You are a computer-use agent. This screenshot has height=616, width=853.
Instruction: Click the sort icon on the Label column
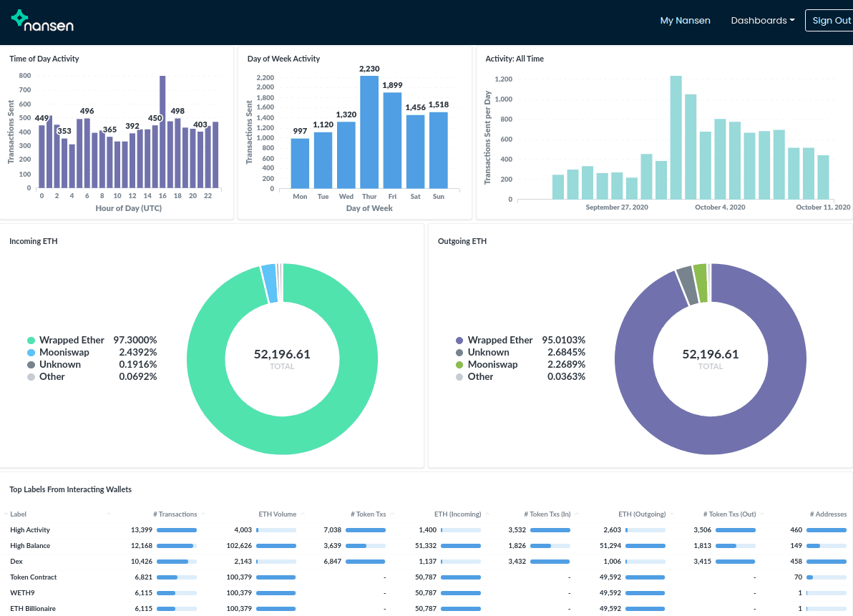(108, 514)
